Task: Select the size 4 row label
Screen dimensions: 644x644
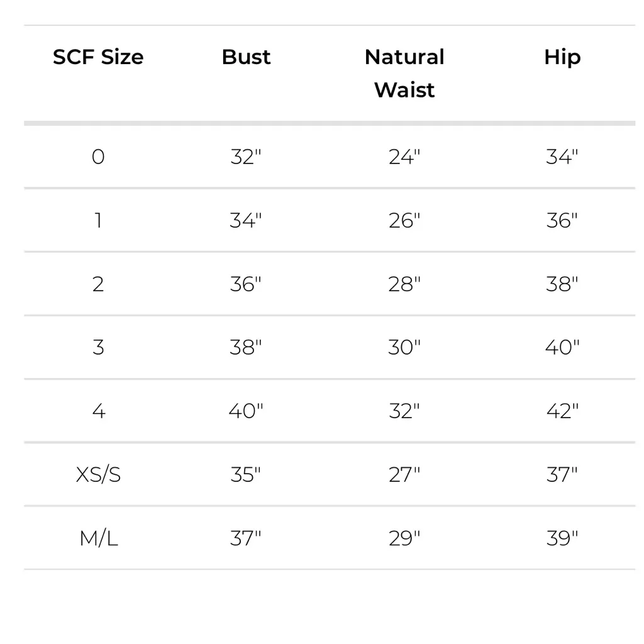Action: pos(98,411)
